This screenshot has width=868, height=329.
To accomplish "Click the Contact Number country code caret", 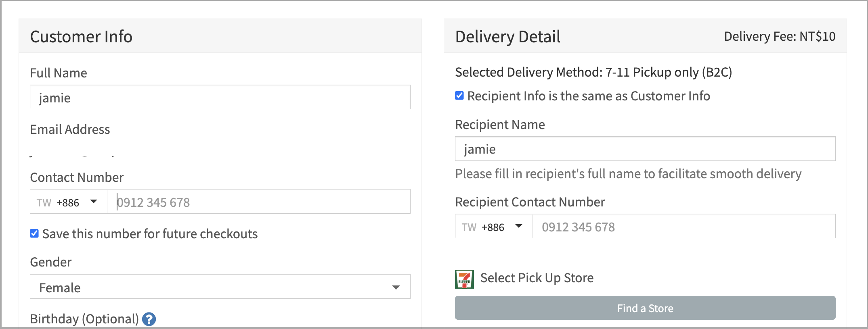I will (x=94, y=201).
